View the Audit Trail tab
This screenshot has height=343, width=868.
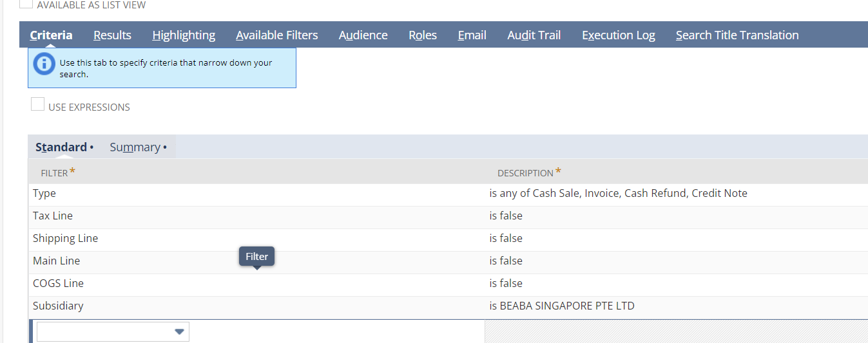[534, 35]
